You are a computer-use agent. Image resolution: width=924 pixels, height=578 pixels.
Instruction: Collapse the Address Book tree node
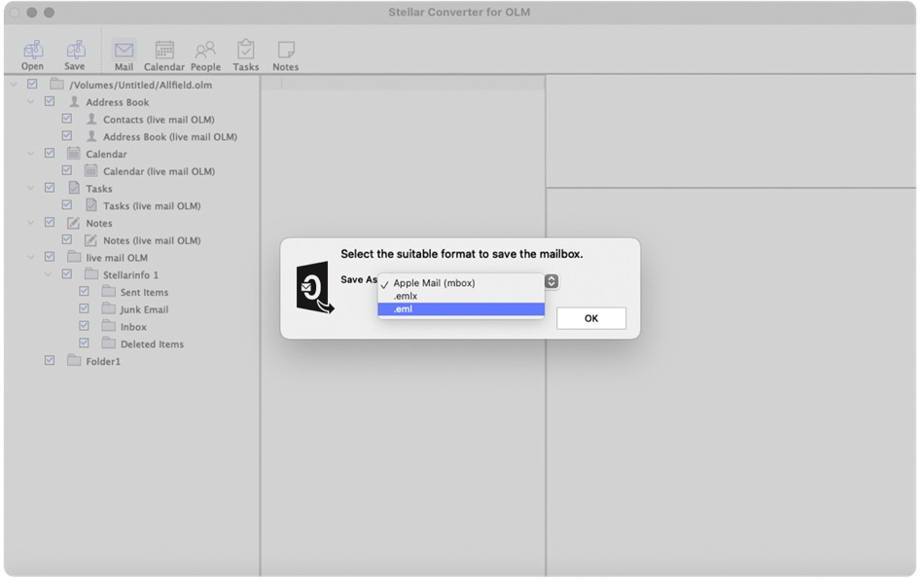(x=31, y=101)
